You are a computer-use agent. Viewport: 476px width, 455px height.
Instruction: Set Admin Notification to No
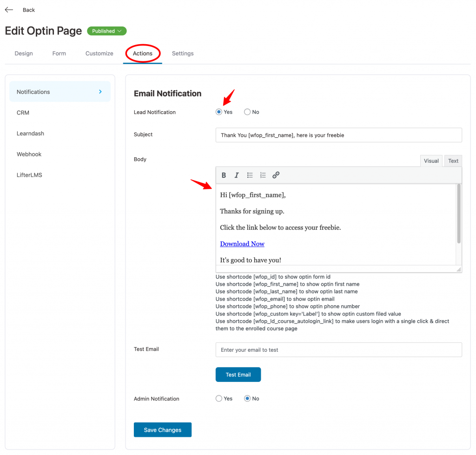(x=247, y=399)
